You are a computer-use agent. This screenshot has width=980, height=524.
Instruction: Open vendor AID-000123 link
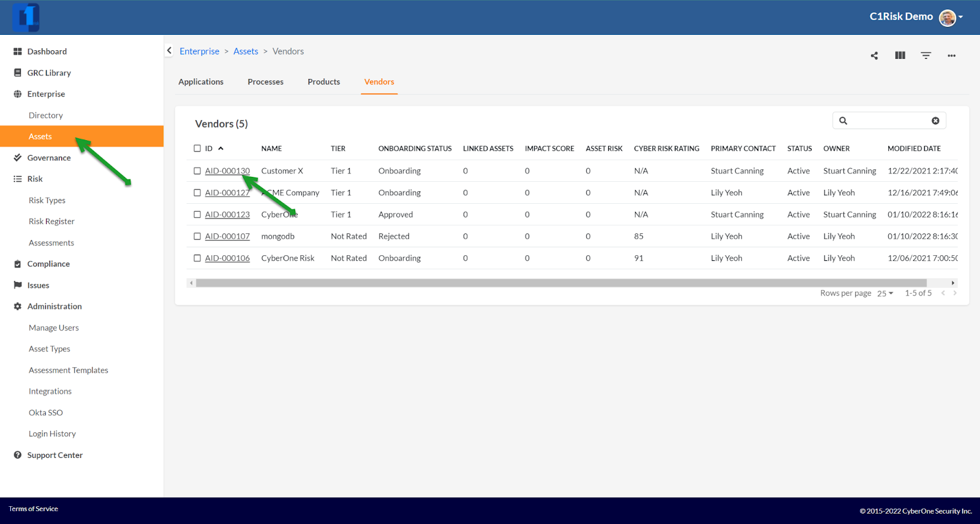tap(227, 215)
